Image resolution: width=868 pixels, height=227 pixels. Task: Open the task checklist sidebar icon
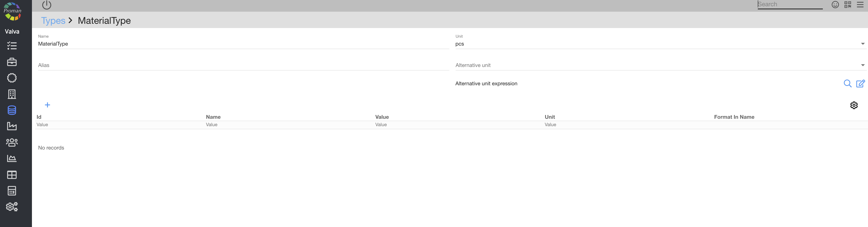(x=12, y=46)
